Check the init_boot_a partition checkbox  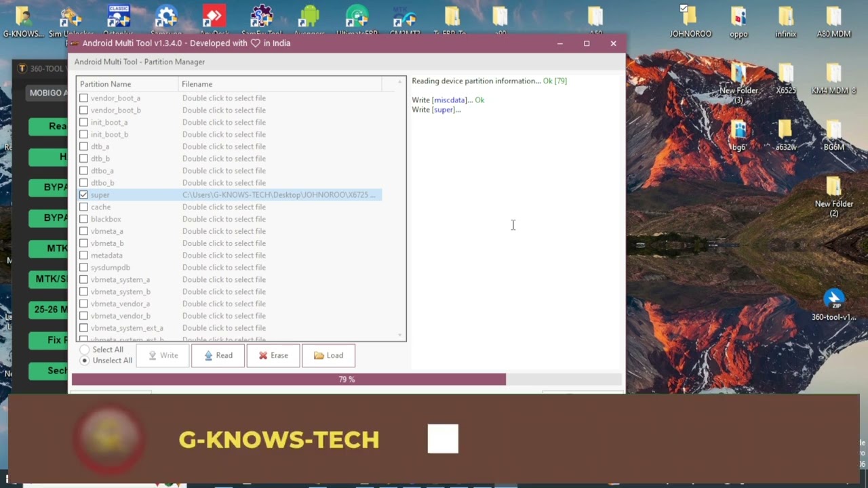coord(83,123)
